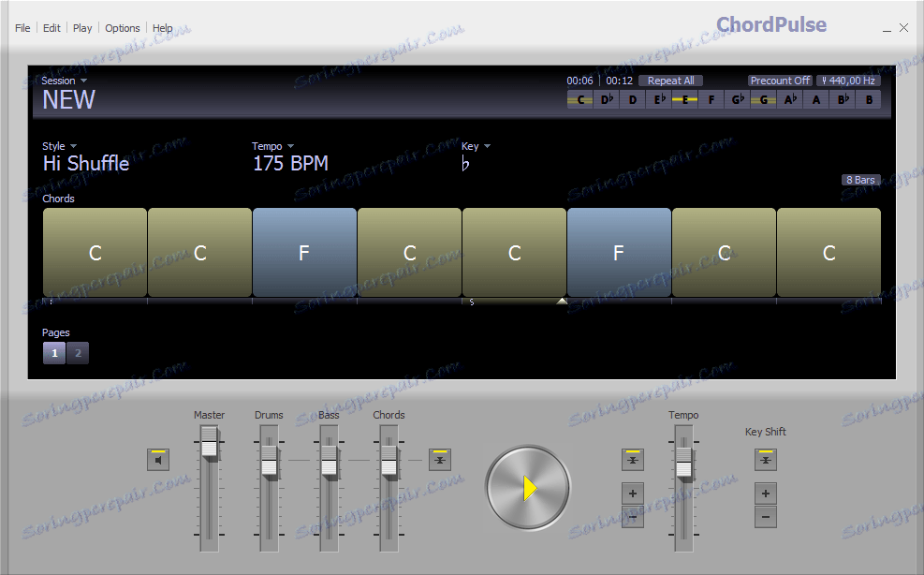Screen dimensions: 924x575
Task: Mute the master output speaker icon
Action: click(157, 459)
